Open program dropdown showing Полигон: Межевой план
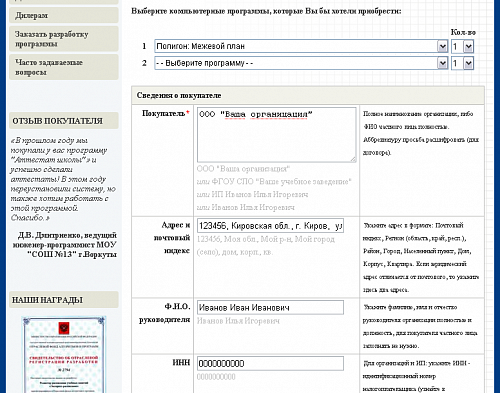 point(301,46)
